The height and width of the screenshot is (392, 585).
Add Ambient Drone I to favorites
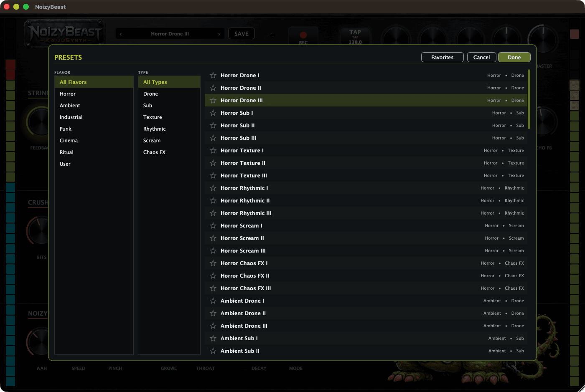pos(213,301)
